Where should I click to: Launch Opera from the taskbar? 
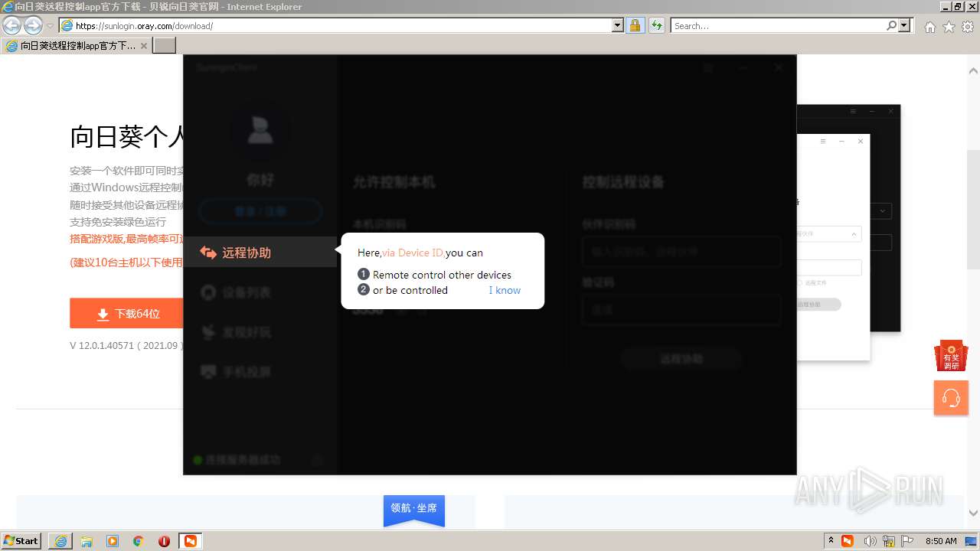point(164,541)
